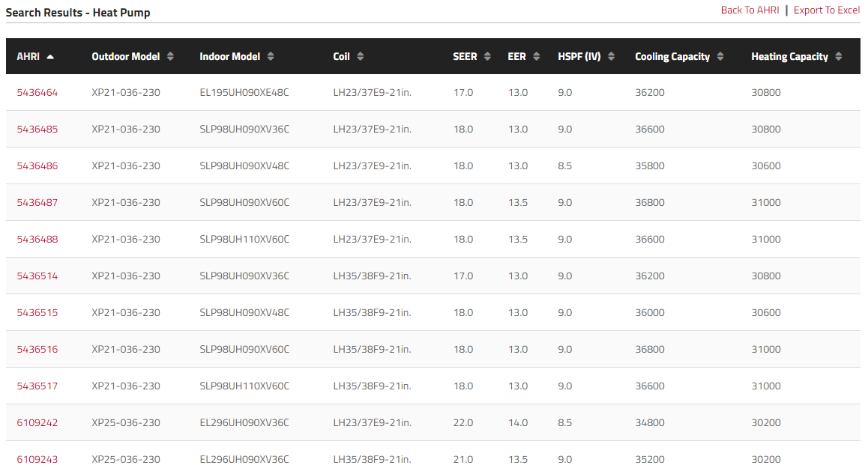Open AHRI record 5436515
This screenshot has width=868, height=474.
pyautogui.click(x=37, y=312)
